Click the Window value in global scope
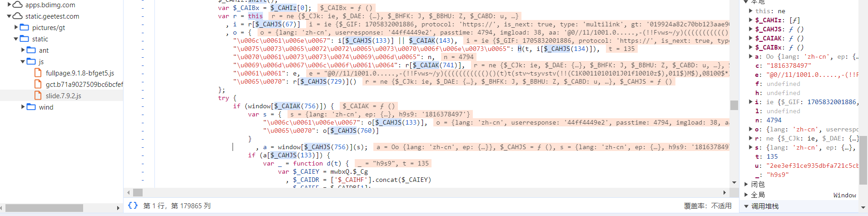Viewport: 868px width, 216px height. [845, 195]
